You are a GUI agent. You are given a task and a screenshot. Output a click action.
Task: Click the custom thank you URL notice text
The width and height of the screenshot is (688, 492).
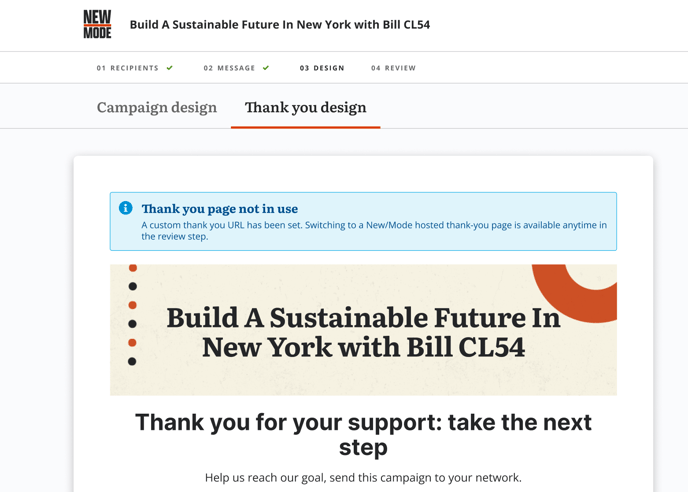(x=374, y=230)
